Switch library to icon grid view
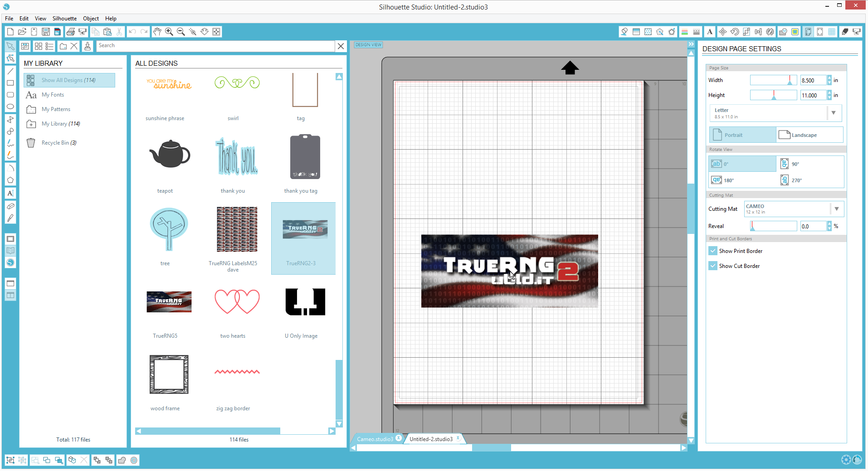The height and width of the screenshot is (471, 868). click(x=38, y=46)
